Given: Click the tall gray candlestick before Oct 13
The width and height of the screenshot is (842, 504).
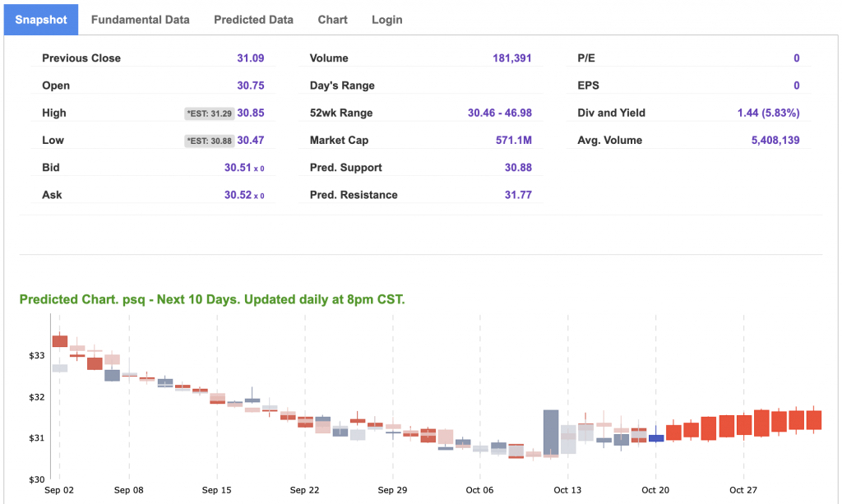Looking at the screenshot, I should coord(551,432).
